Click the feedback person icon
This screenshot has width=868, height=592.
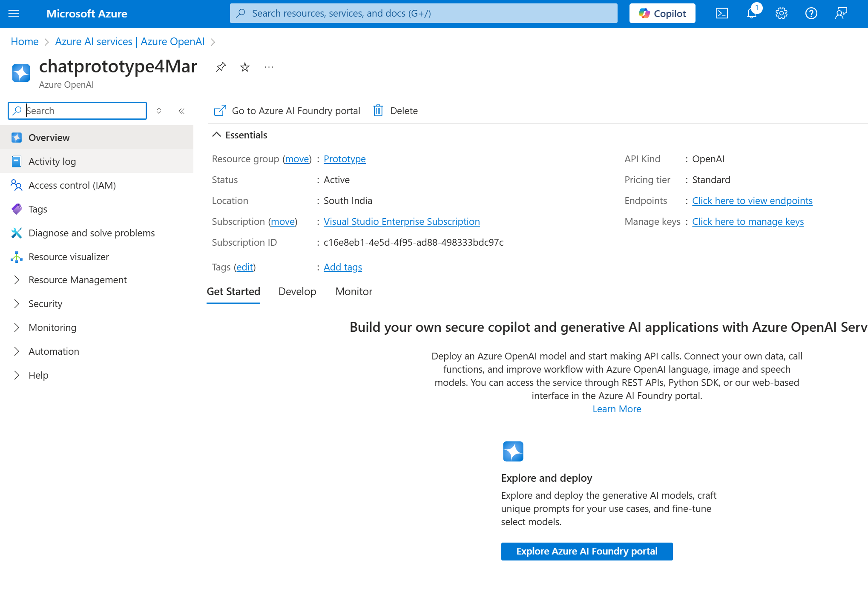pyautogui.click(x=841, y=14)
